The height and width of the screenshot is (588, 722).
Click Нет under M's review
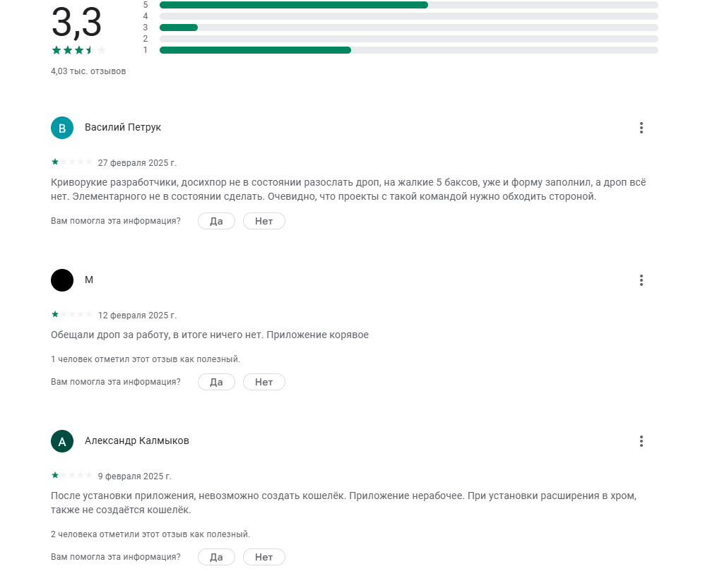(264, 382)
